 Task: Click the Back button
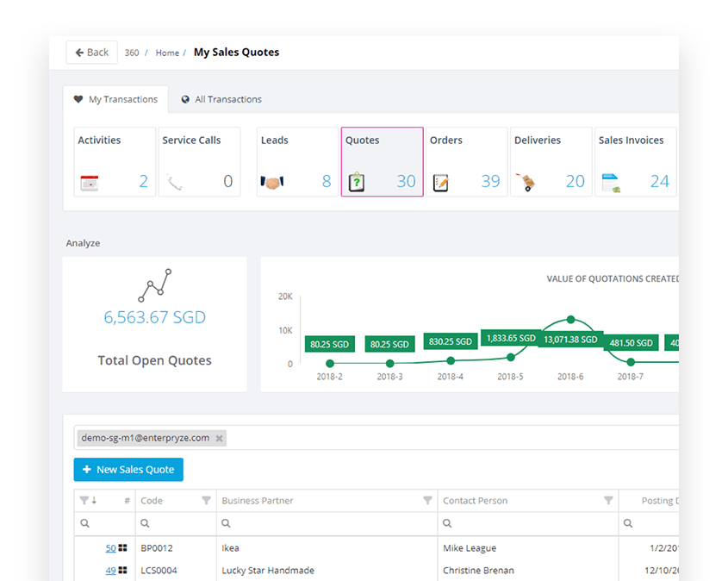click(x=91, y=53)
